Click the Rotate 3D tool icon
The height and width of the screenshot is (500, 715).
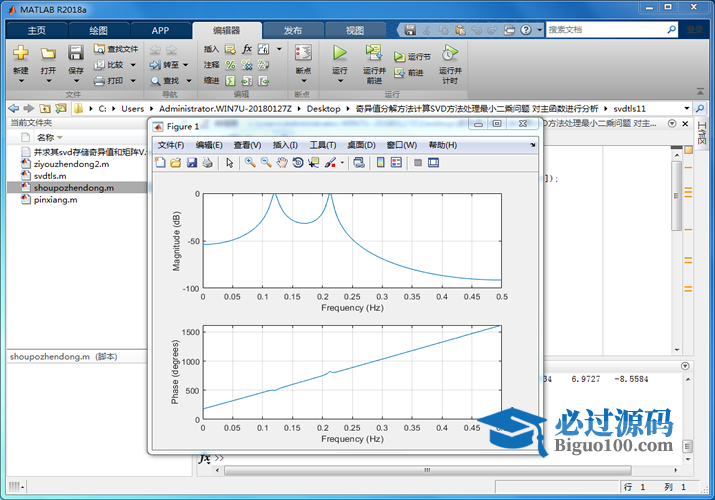click(x=298, y=162)
